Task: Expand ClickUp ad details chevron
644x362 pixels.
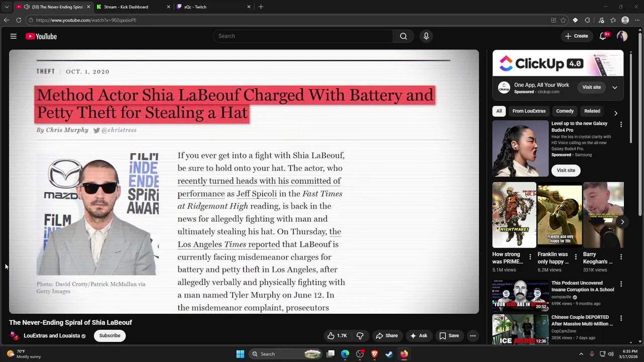Action: point(614,87)
